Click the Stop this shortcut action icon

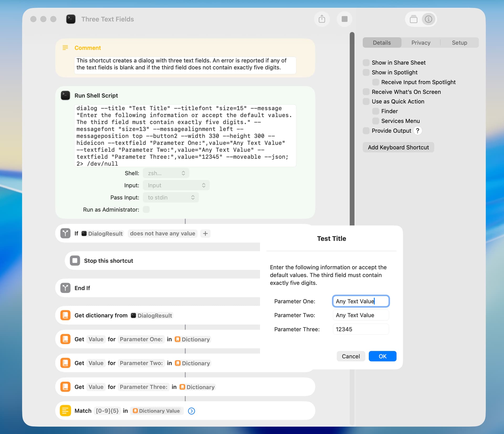[x=75, y=261]
